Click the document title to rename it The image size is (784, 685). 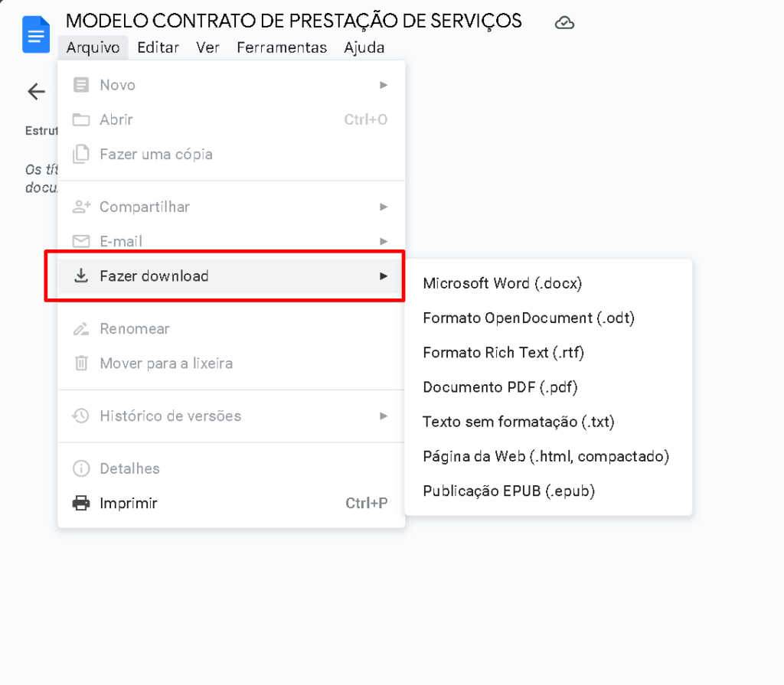294,21
